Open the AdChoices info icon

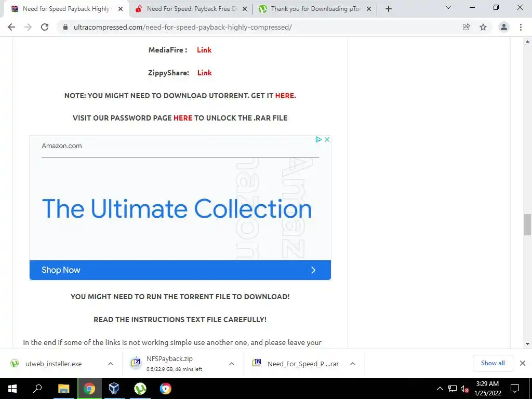click(x=318, y=139)
